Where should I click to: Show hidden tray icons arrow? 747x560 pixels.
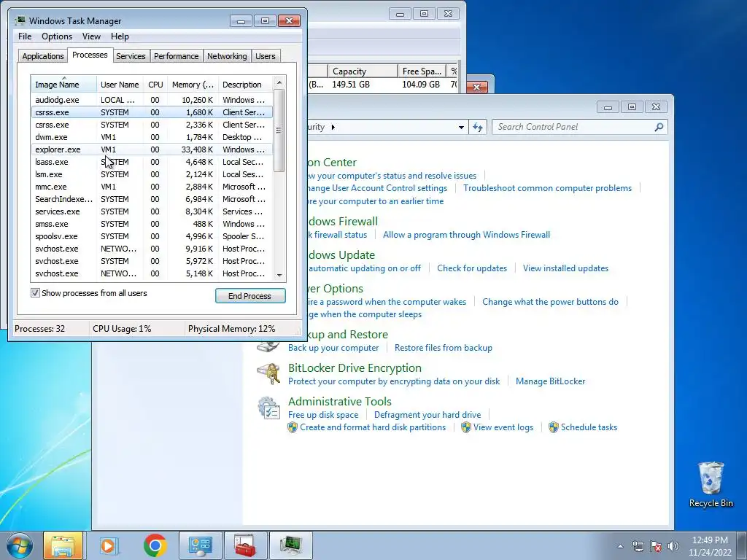click(620, 546)
